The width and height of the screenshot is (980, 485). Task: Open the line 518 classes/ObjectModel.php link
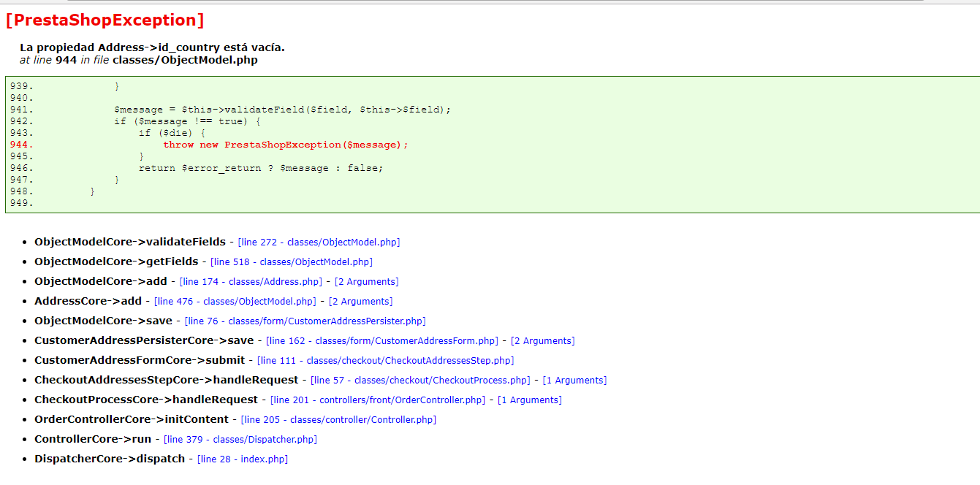point(292,261)
